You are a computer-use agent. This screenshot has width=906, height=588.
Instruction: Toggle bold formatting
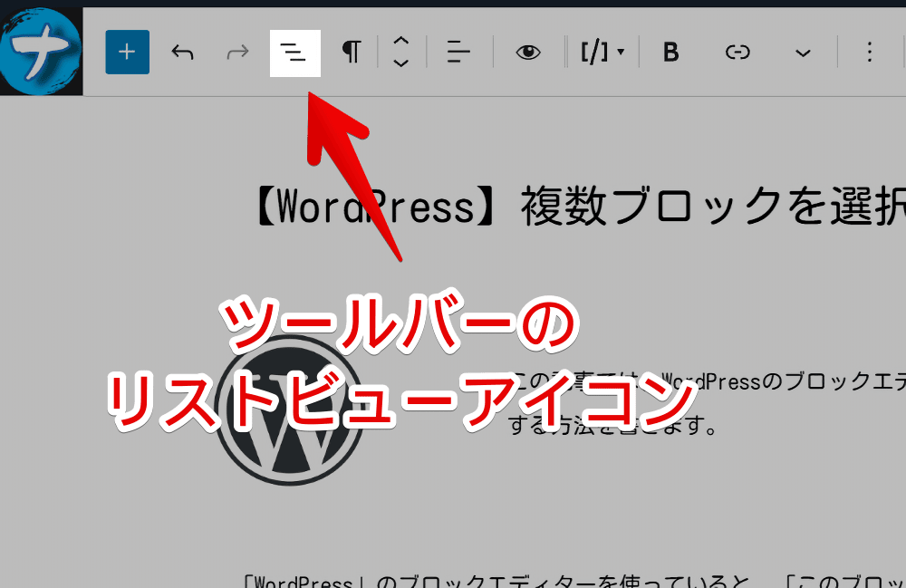[x=670, y=52]
